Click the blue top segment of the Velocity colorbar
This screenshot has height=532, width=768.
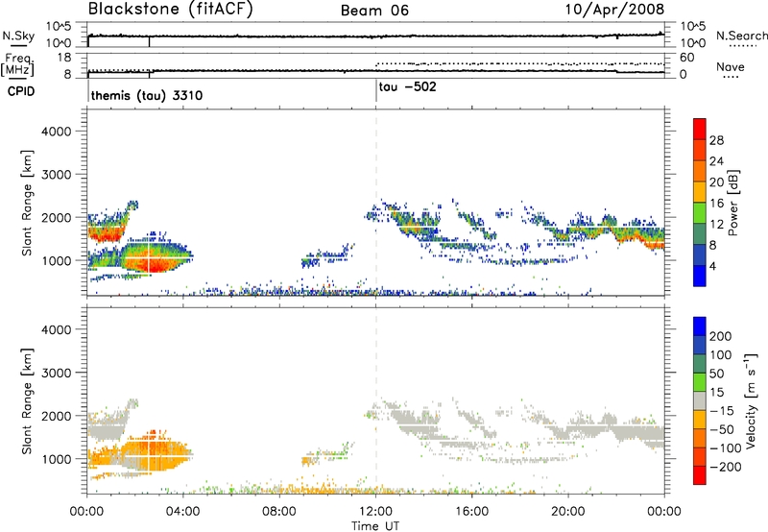point(700,326)
